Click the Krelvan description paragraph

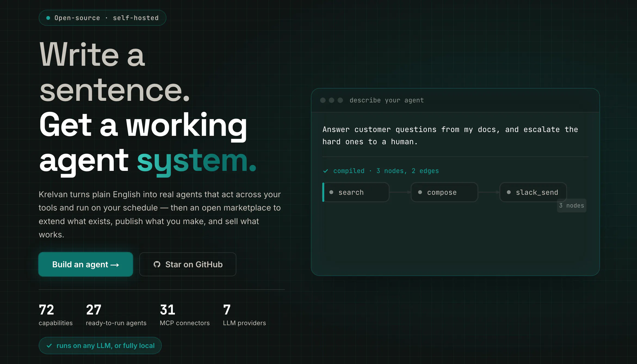click(x=160, y=214)
